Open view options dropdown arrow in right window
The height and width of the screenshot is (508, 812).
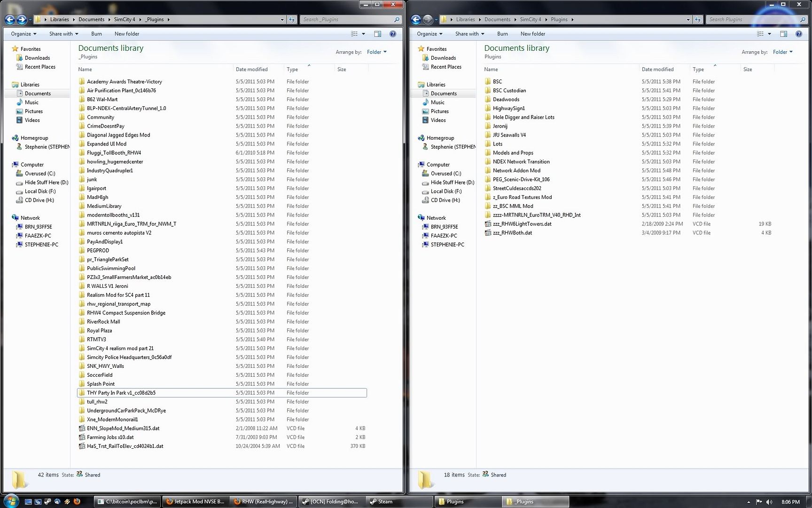point(769,34)
